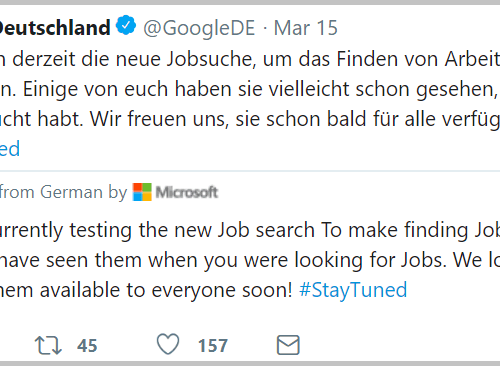The width and height of the screenshot is (500, 366).
Task: Click the Deutschland account name
Action: (x=55, y=27)
